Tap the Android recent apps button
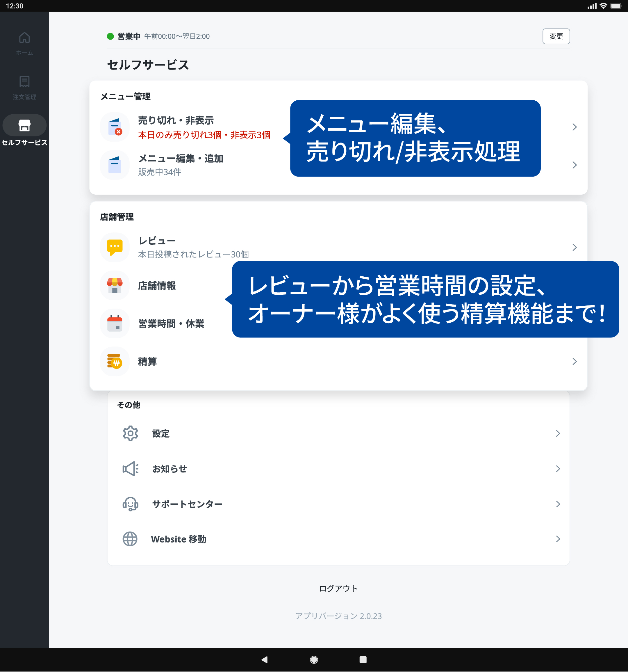The image size is (628, 672). 363,659
